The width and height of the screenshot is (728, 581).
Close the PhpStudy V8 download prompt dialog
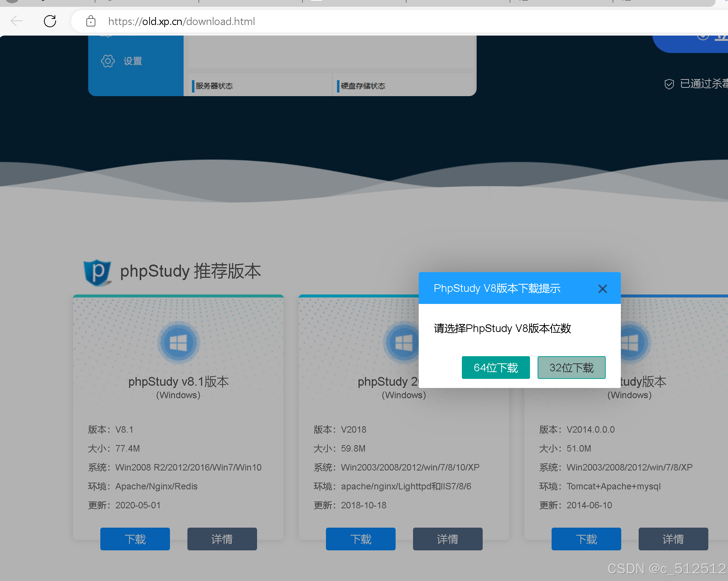(x=602, y=288)
